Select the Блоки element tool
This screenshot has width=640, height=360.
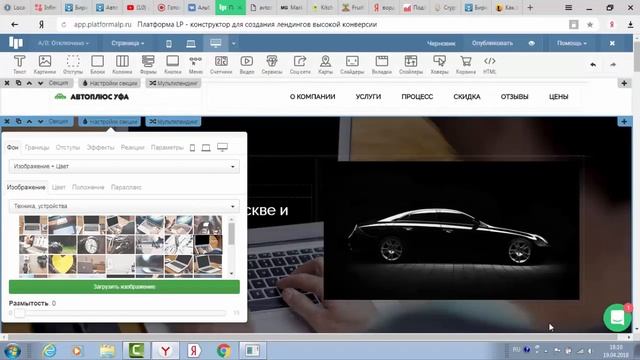[97, 64]
